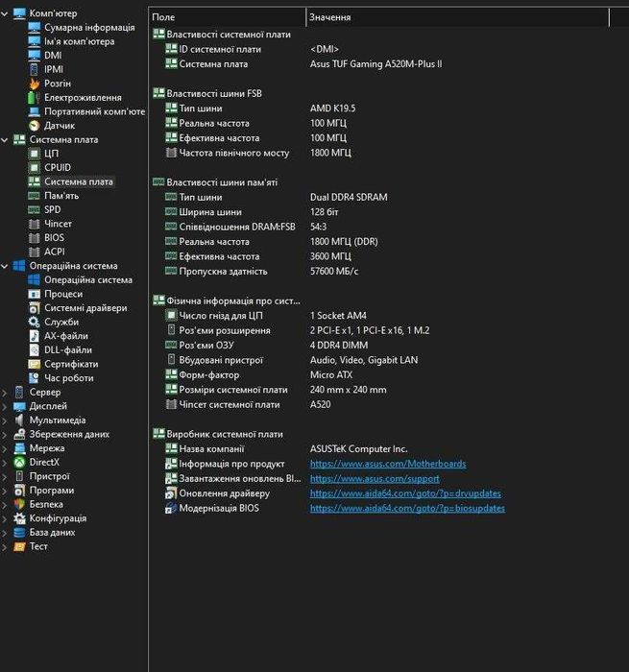Click the ACPI chip icon
Viewport: 629px width, 672px height.
[x=35, y=252]
